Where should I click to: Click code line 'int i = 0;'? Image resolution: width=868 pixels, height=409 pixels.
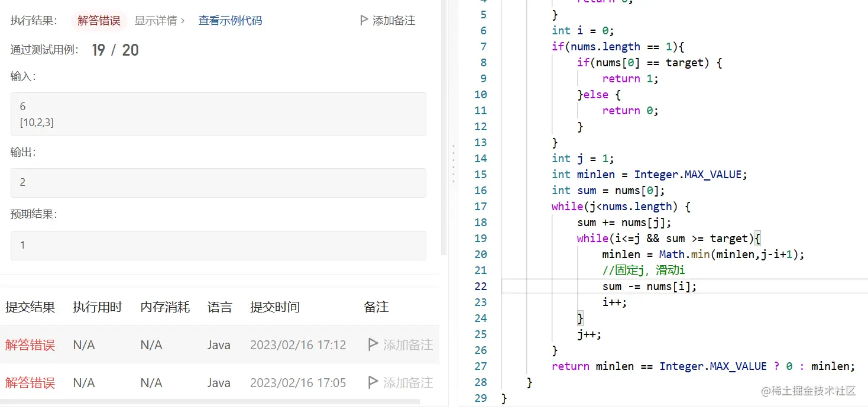[583, 30]
